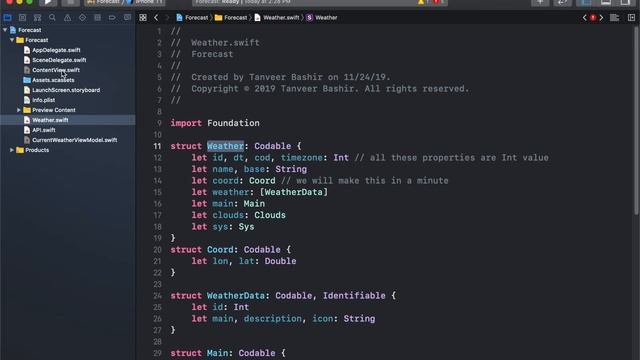The height and width of the screenshot is (360, 640).
Task: Click the red error badge in activity bar
Action: (436, 2)
